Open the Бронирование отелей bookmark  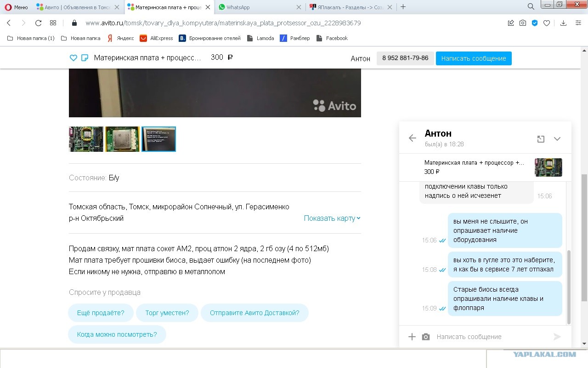click(209, 38)
